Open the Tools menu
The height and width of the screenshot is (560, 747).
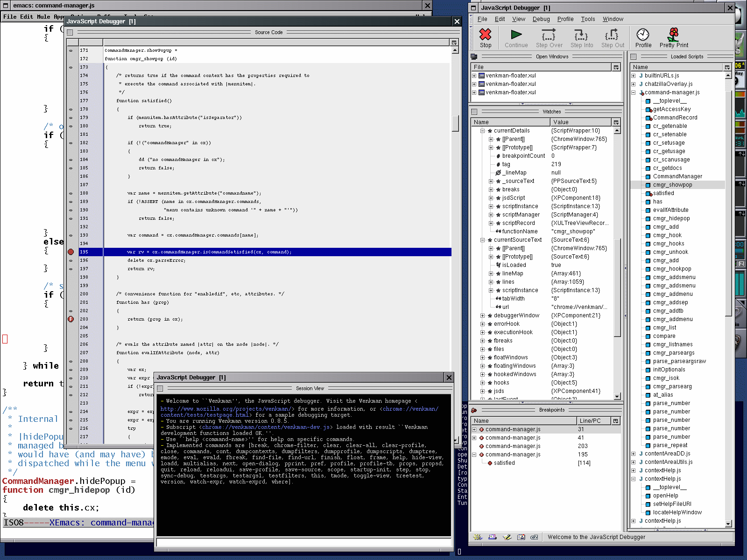(x=588, y=19)
